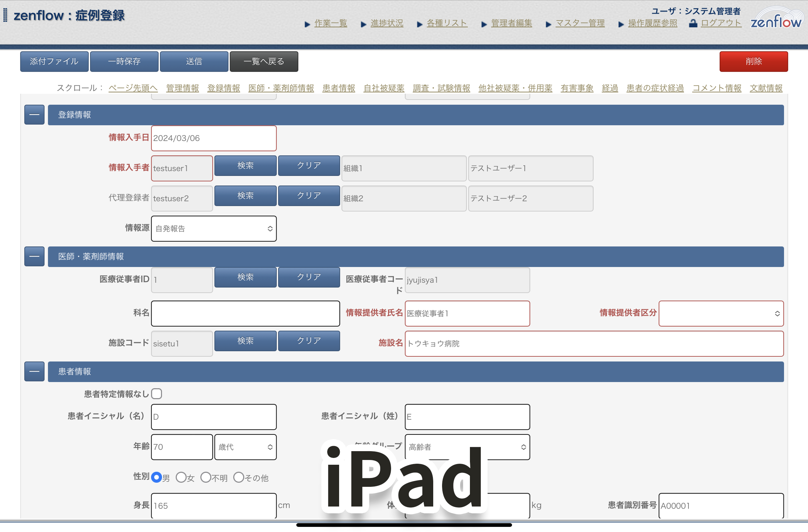Jump to 自社被疑薬 scroll link
808x532 pixels.
click(384, 88)
